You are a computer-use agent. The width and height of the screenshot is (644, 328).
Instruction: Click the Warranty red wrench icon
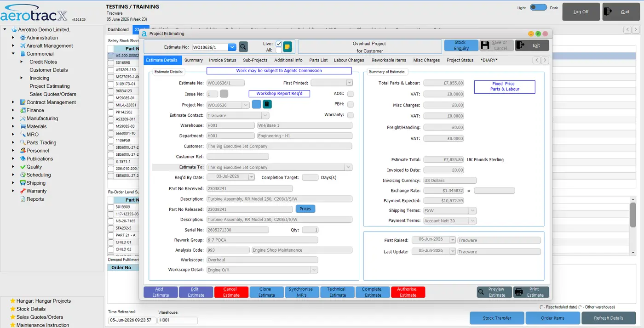[23, 191]
